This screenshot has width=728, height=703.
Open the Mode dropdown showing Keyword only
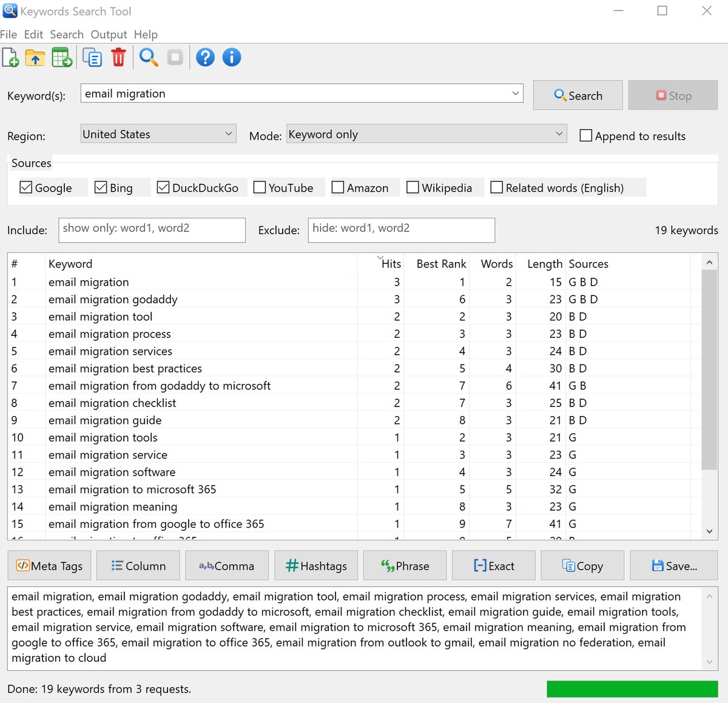coord(426,133)
